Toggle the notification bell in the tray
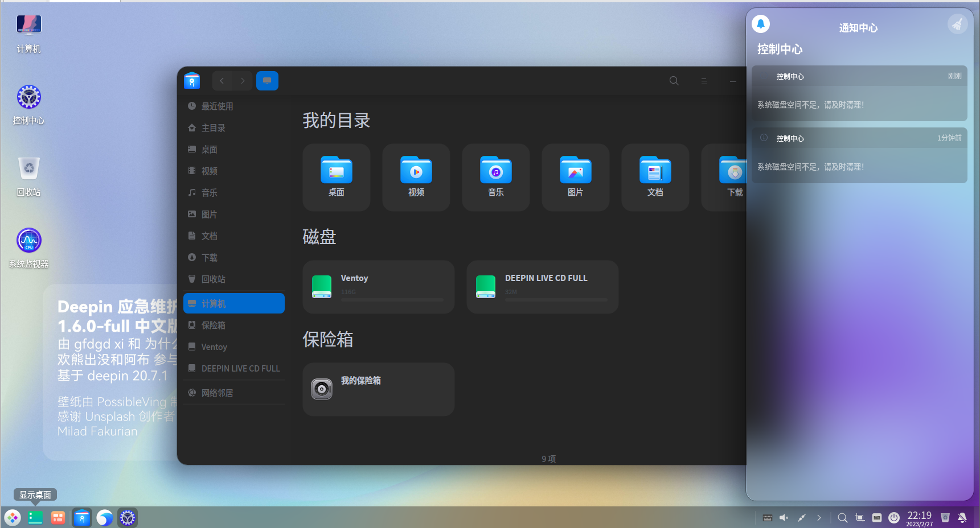Viewport: 980px width, 528px height. pyautogui.click(x=962, y=518)
